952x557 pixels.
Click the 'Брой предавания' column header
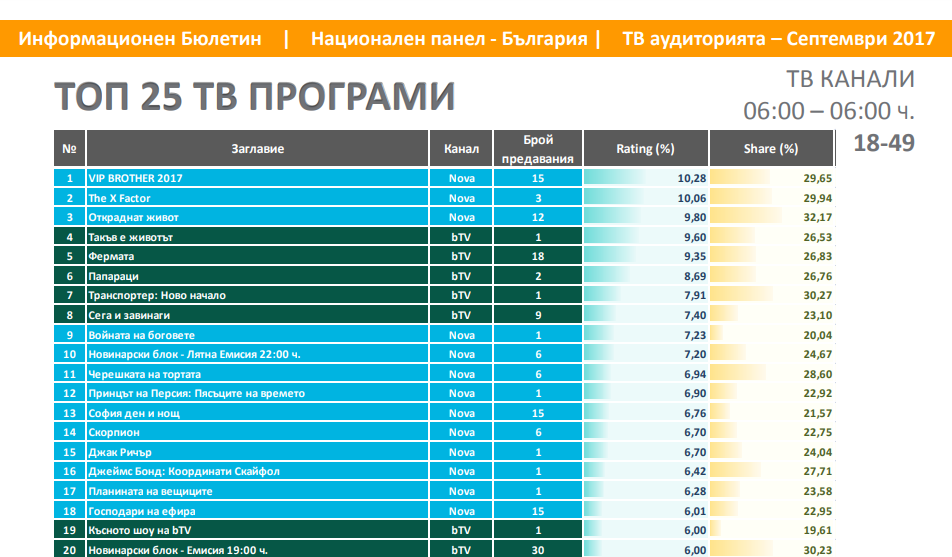(537, 149)
